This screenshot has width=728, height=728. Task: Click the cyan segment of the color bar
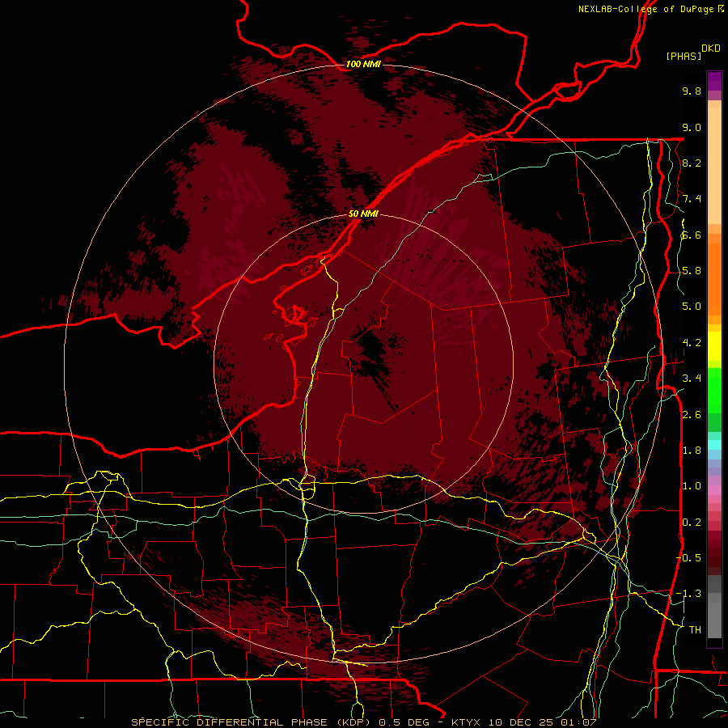click(714, 445)
